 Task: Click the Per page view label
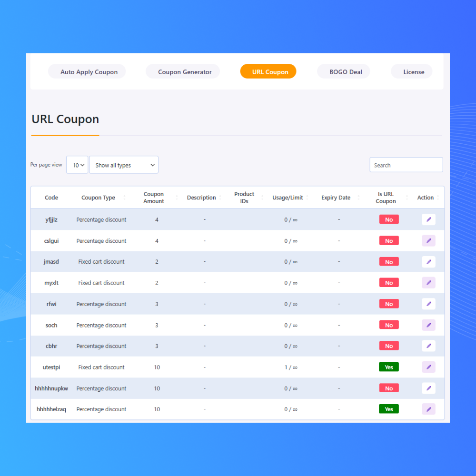pos(46,165)
